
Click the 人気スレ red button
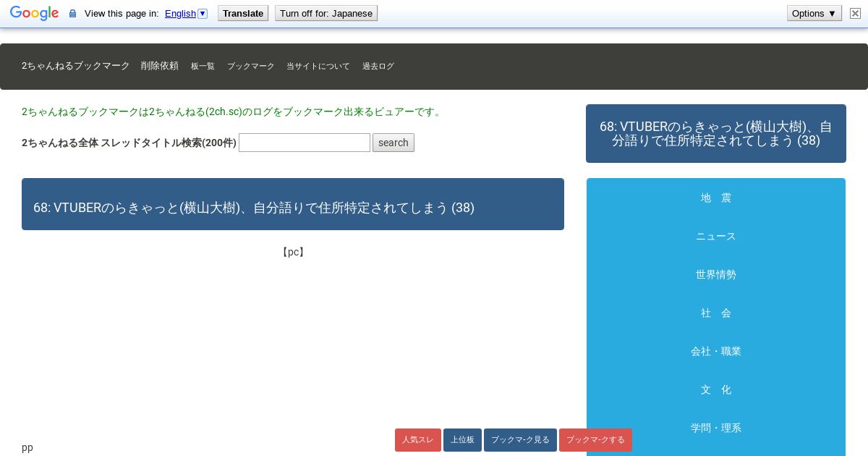click(418, 440)
